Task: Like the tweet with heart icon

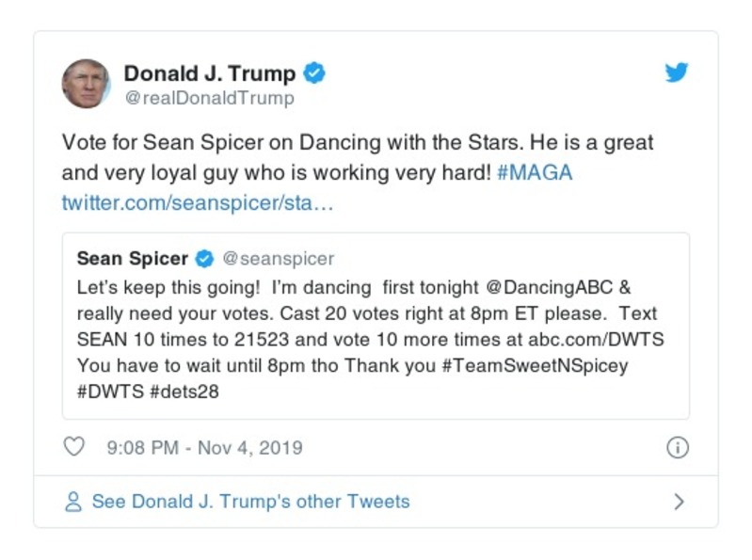Action: pos(73,447)
